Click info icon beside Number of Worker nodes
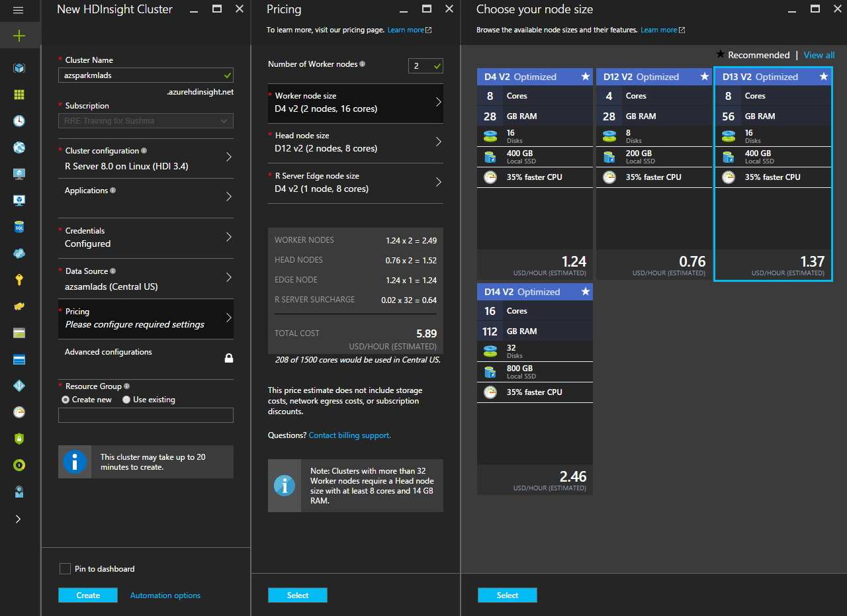Image resolution: width=847 pixels, height=616 pixels. pyautogui.click(x=362, y=64)
